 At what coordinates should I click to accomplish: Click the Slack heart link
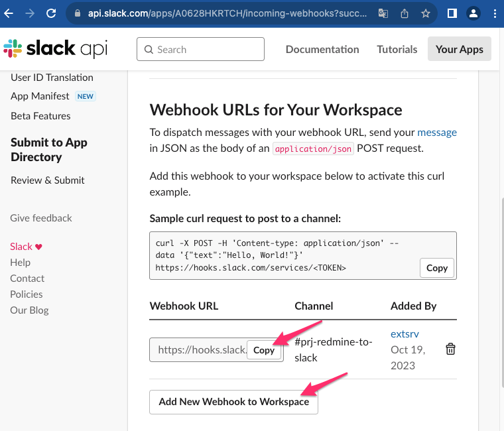(26, 247)
